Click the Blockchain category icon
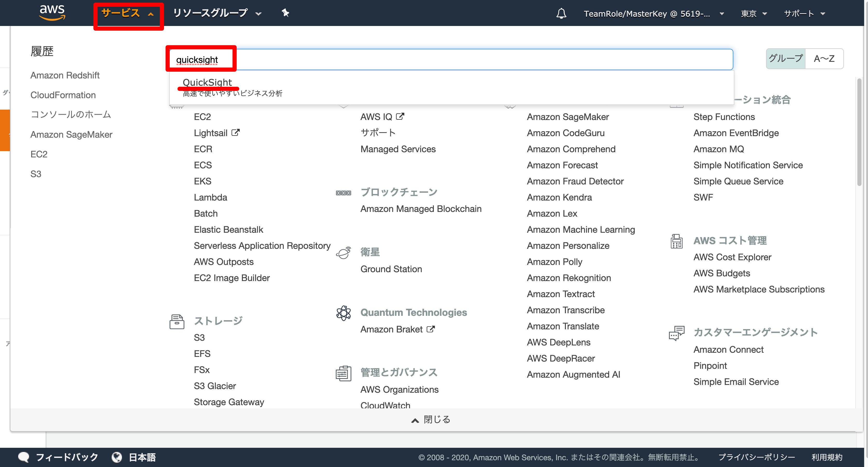 point(343,193)
